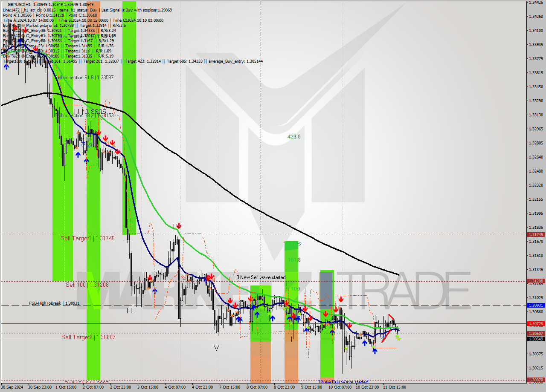Click the blue 1.30931 price tag on axis
The image size is (546, 392).
(536, 306)
